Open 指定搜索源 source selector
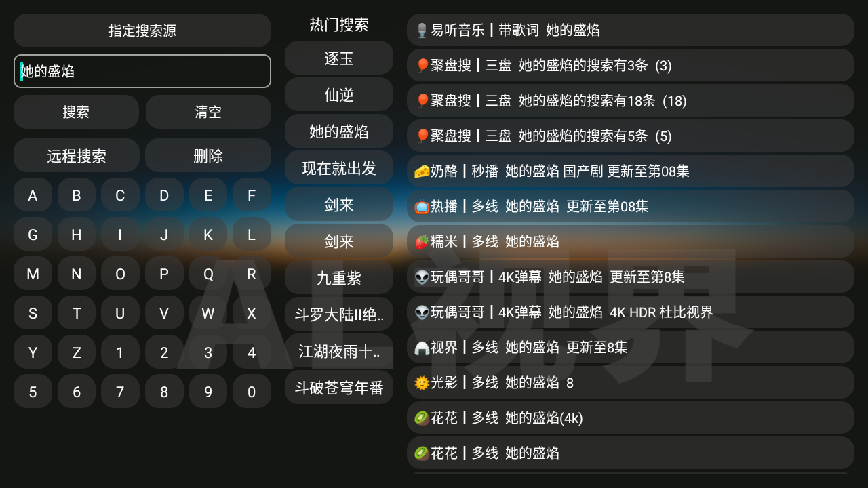 [x=142, y=30]
